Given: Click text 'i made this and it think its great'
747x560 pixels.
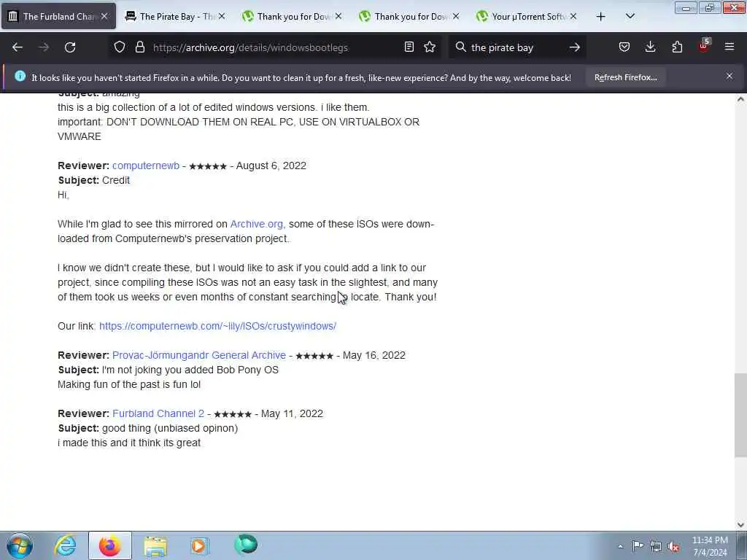Looking at the screenshot, I should (129, 443).
